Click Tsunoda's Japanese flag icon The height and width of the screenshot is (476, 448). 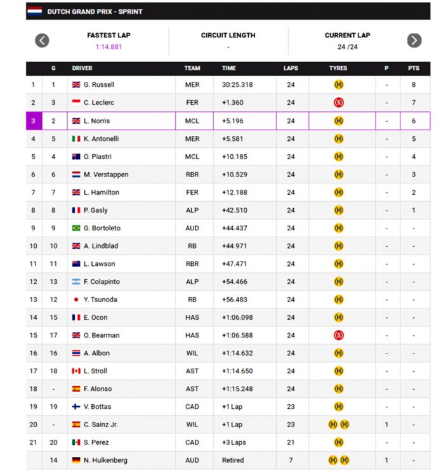point(76,300)
